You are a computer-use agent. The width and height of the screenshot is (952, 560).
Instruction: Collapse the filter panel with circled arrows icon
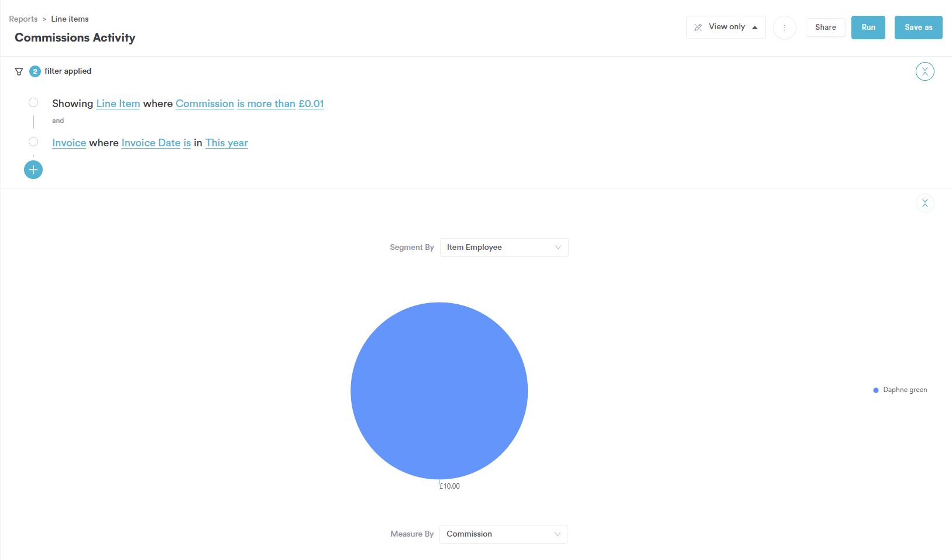click(924, 71)
